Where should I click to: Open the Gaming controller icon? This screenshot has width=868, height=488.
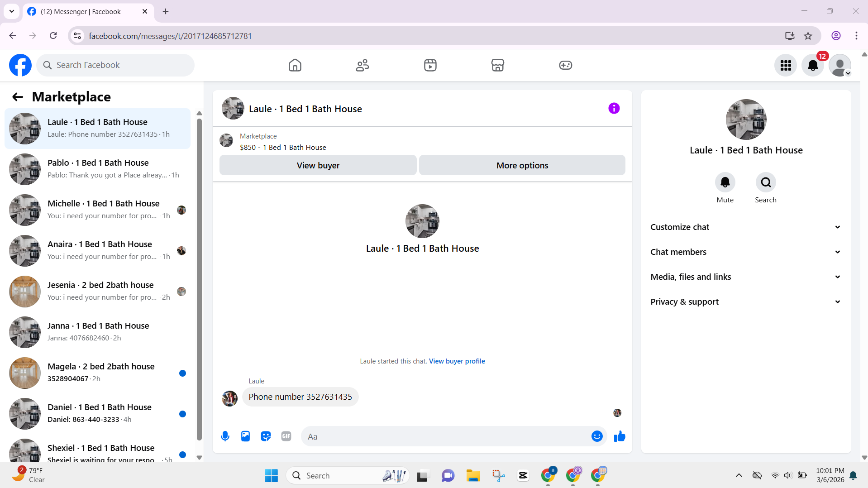566,65
